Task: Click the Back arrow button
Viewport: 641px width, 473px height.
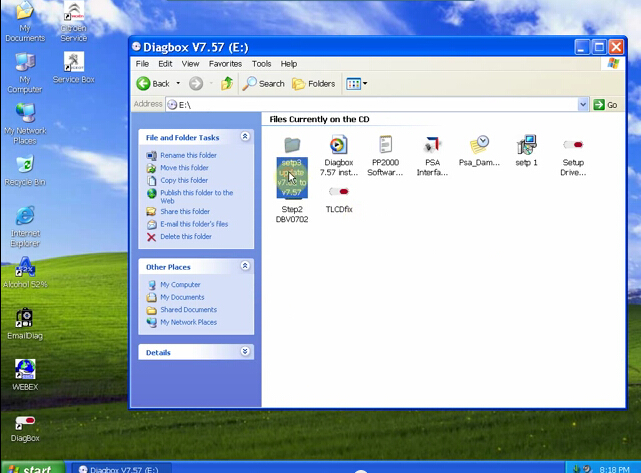Action: click(x=153, y=84)
